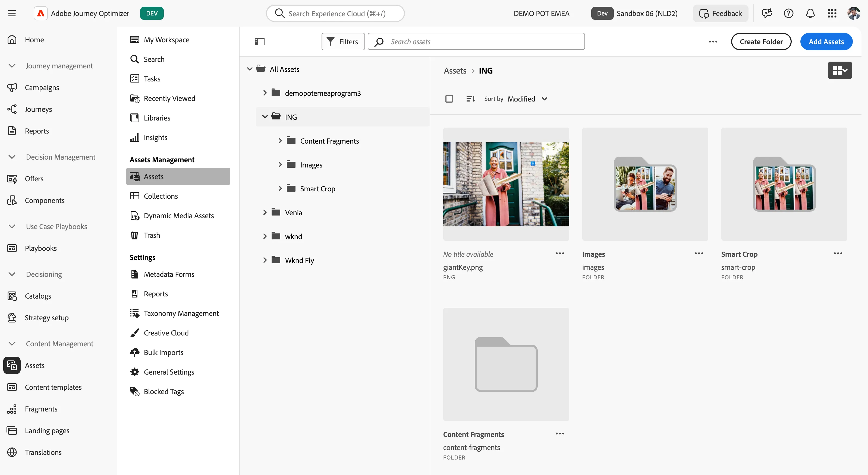
Task: Check the select all assets checkbox
Action: [449, 99]
